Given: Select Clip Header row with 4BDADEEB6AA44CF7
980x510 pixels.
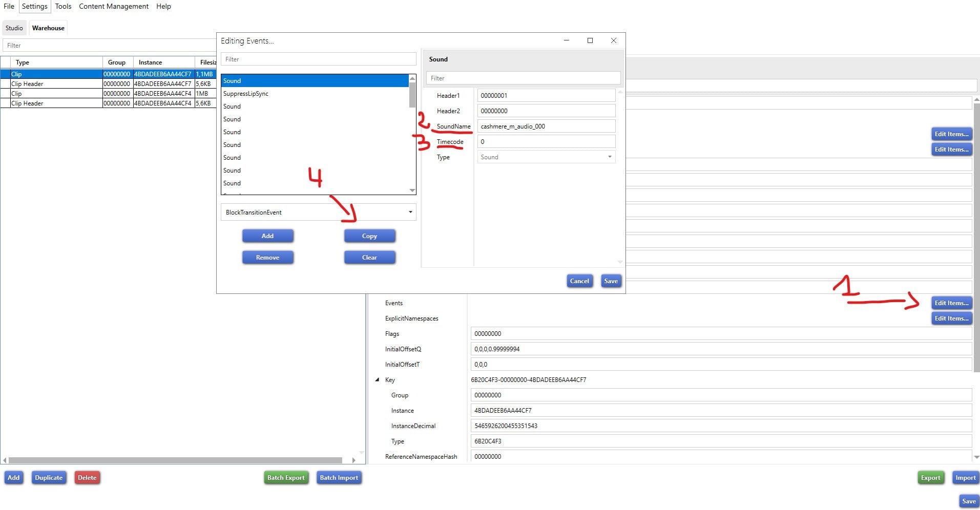Looking at the screenshot, I should [x=108, y=84].
